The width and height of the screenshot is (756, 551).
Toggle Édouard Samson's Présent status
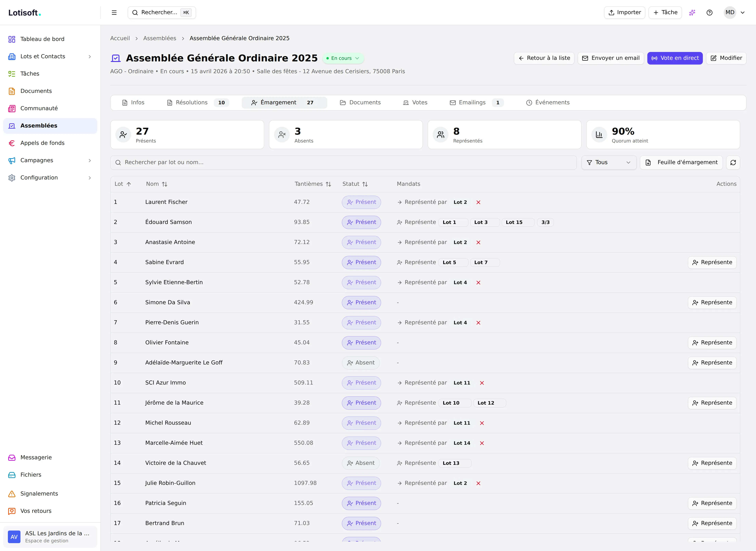click(361, 223)
